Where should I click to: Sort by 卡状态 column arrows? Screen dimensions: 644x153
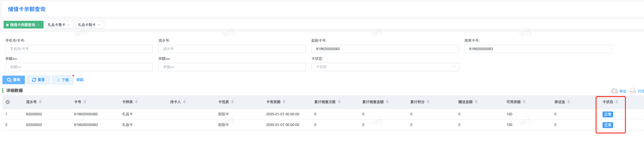coord(617,102)
